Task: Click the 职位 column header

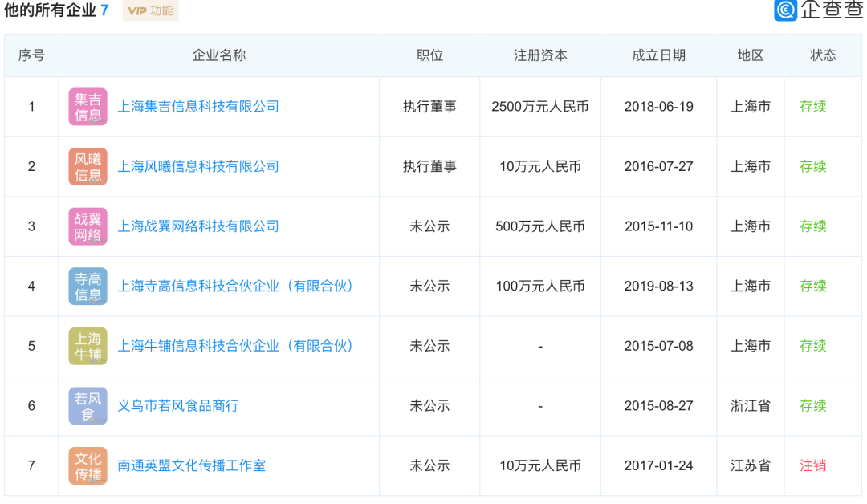Action: (429, 55)
